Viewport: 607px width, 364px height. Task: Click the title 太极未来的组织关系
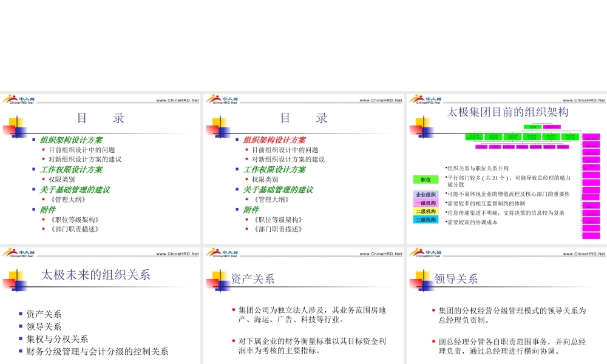click(96, 275)
